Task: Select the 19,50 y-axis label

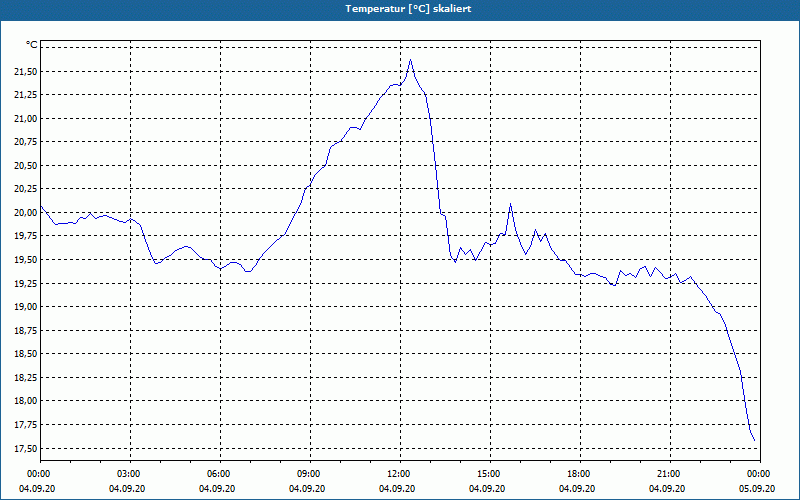Action: click(x=26, y=260)
